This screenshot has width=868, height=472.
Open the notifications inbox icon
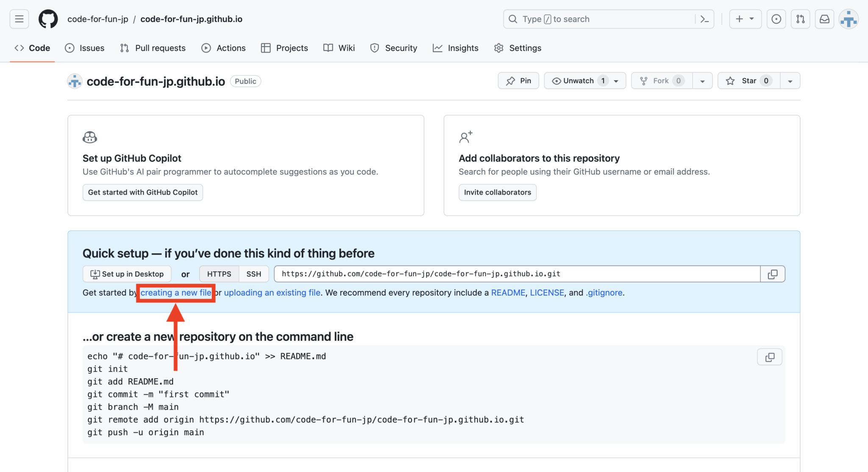click(824, 19)
